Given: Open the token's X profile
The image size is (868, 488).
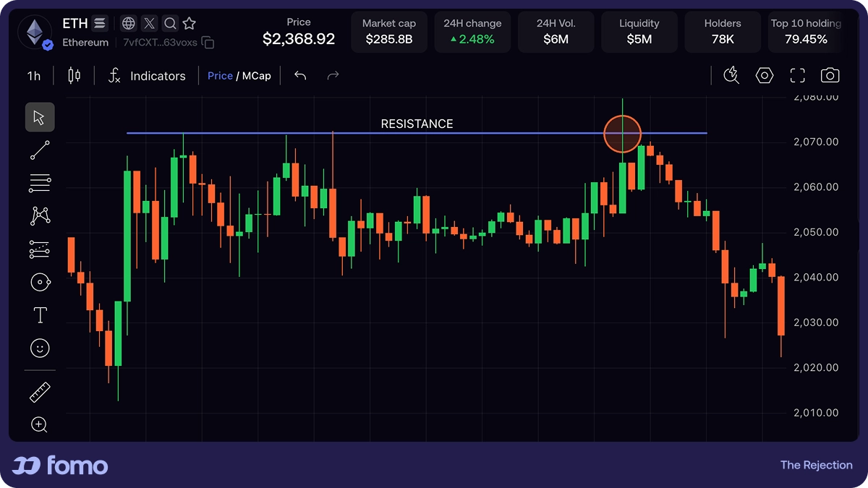Looking at the screenshot, I should (x=149, y=24).
